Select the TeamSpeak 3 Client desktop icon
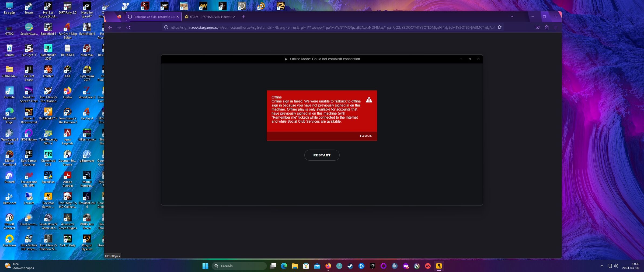 pos(9,137)
